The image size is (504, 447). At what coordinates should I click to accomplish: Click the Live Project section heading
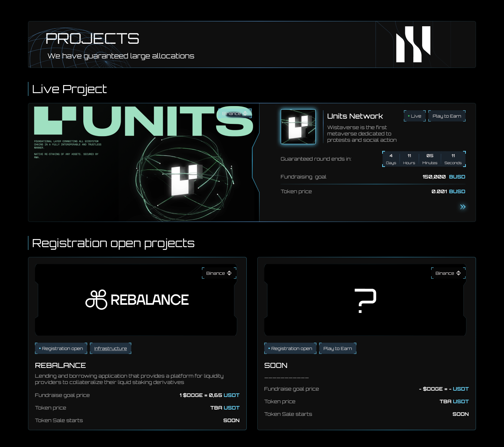[69, 89]
